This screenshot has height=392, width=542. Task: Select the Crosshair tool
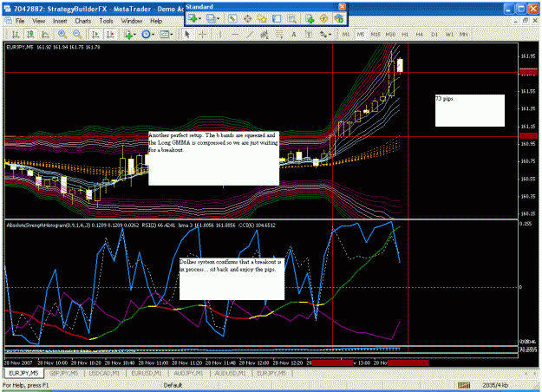coord(203,34)
